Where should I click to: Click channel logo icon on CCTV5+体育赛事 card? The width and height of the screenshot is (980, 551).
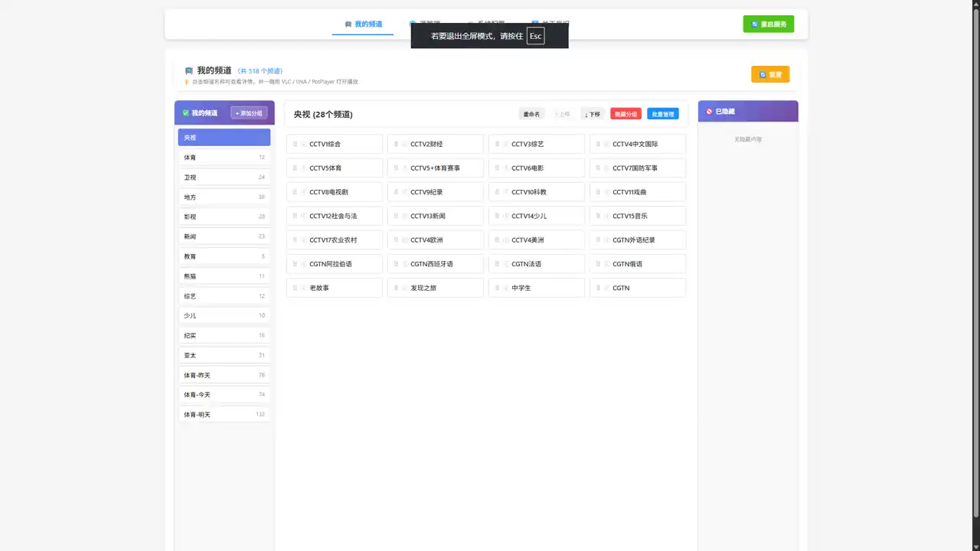tap(404, 168)
